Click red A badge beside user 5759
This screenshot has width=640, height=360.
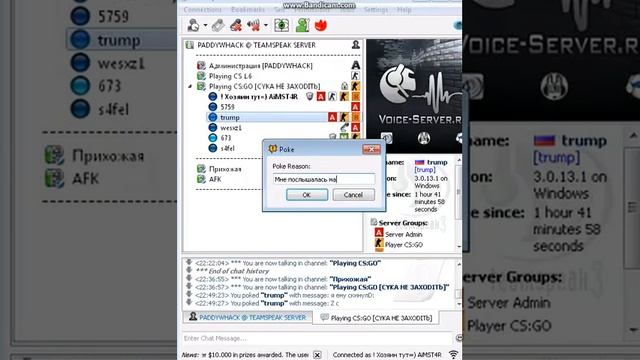[356, 107]
